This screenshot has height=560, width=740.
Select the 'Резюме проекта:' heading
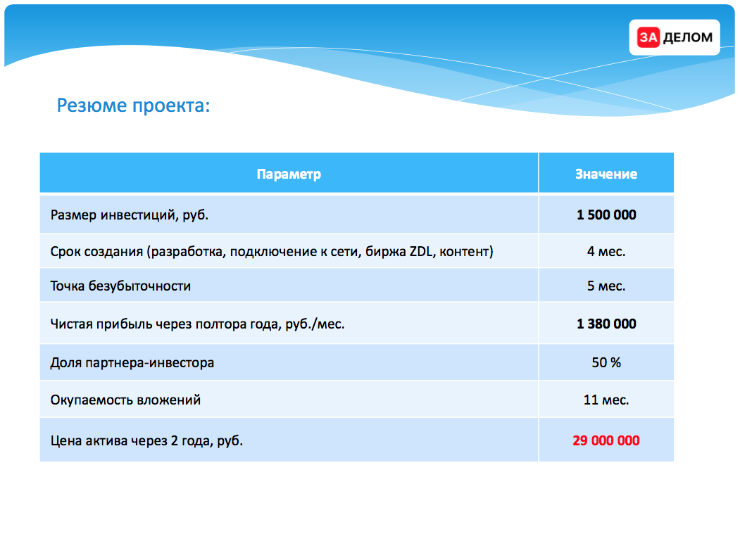pos(134,105)
